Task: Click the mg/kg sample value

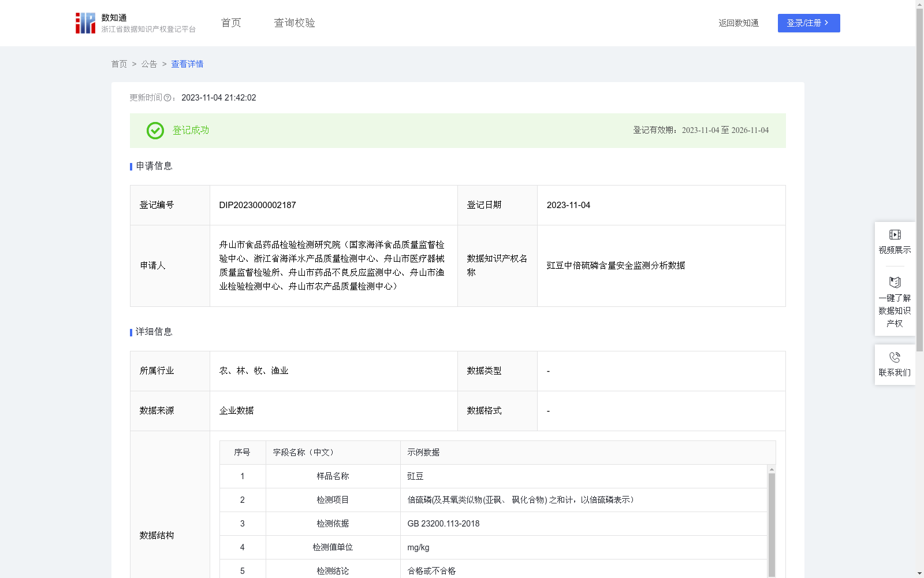Action: (x=418, y=547)
